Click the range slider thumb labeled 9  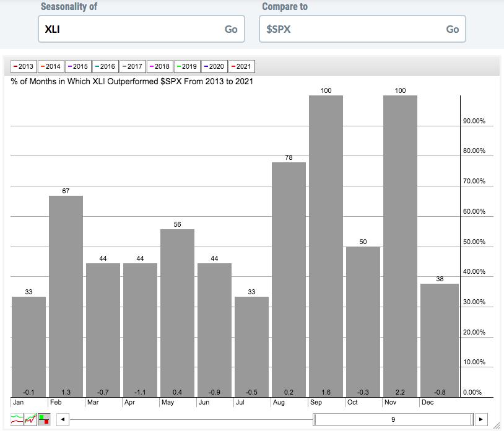pyautogui.click(x=393, y=419)
